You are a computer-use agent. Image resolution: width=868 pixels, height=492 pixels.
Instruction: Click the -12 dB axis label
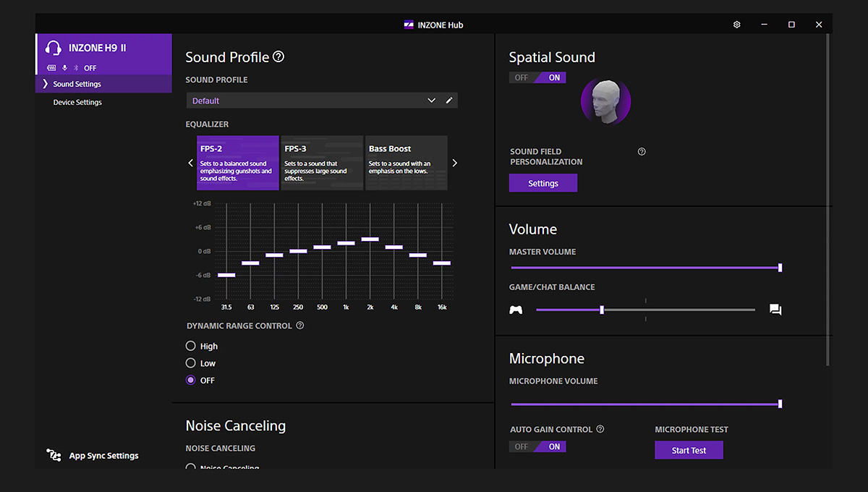tap(202, 299)
